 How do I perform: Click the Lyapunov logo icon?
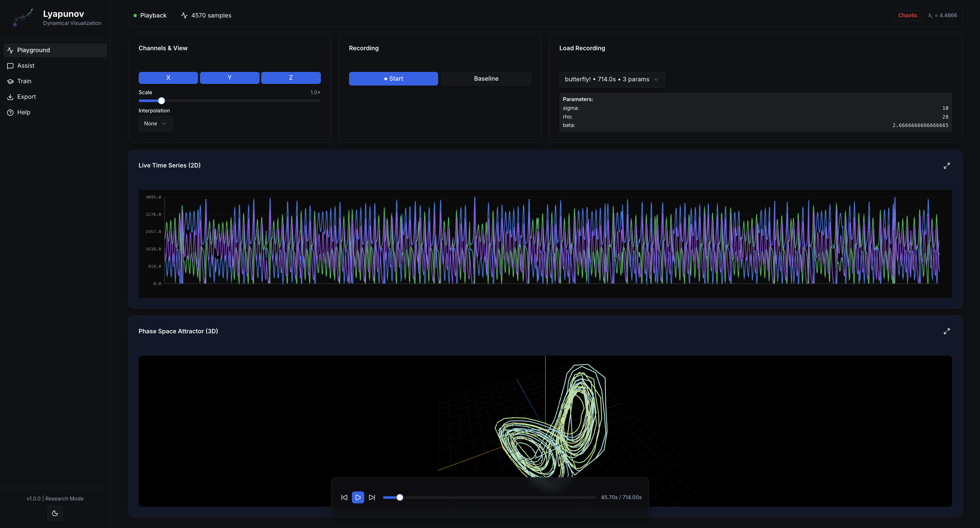coord(23,17)
